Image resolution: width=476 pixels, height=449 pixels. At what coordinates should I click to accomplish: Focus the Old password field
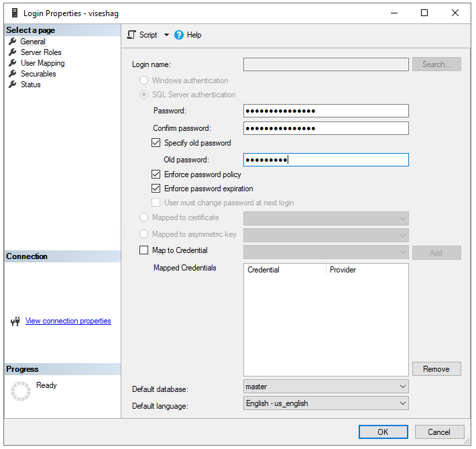pyautogui.click(x=326, y=160)
